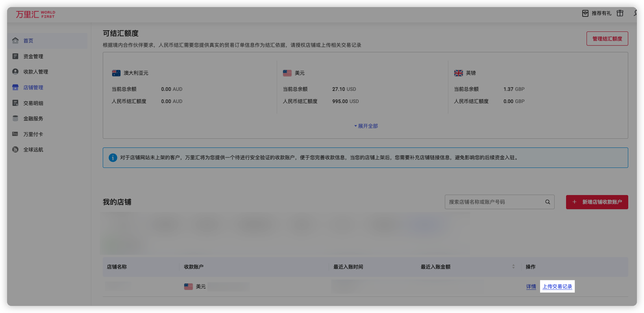644x313 pixels.
Task: Click 新增店铺收款账户 button
Action: [597, 202]
